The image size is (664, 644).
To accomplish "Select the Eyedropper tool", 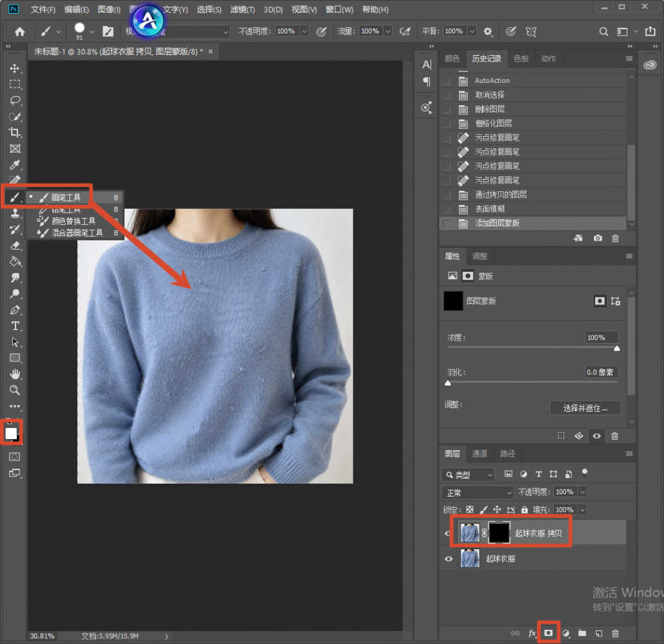I will (15, 165).
